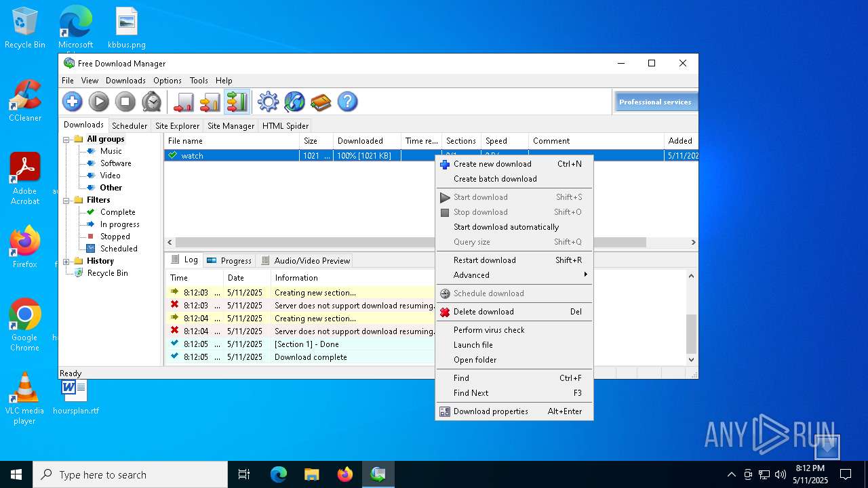Click the Schedule clock toolbar icon
The width and height of the screenshot is (868, 488).
152,102
